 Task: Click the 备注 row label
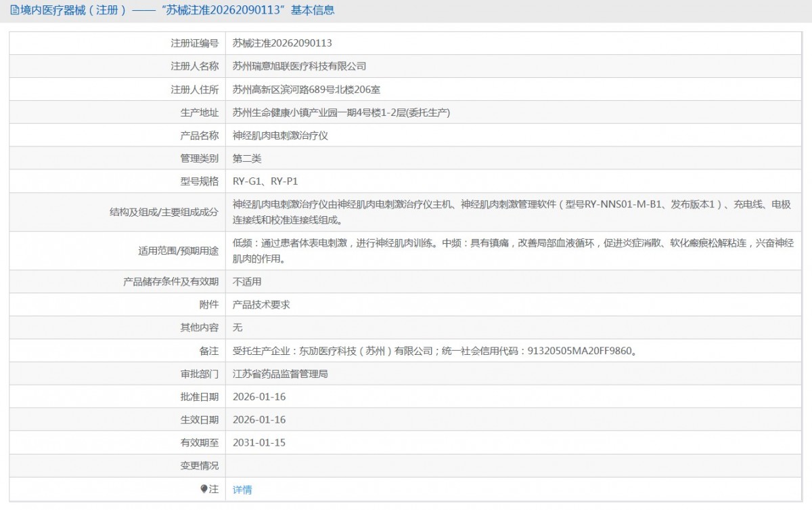pyautogui.click(x=209, y=351)
